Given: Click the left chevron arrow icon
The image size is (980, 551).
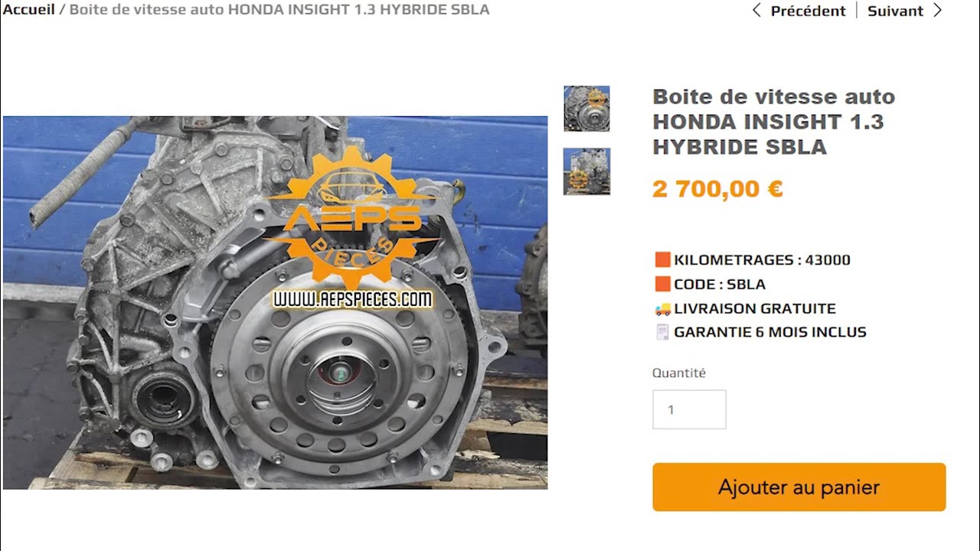Looking at the screenshot, I should click(756, 11).
